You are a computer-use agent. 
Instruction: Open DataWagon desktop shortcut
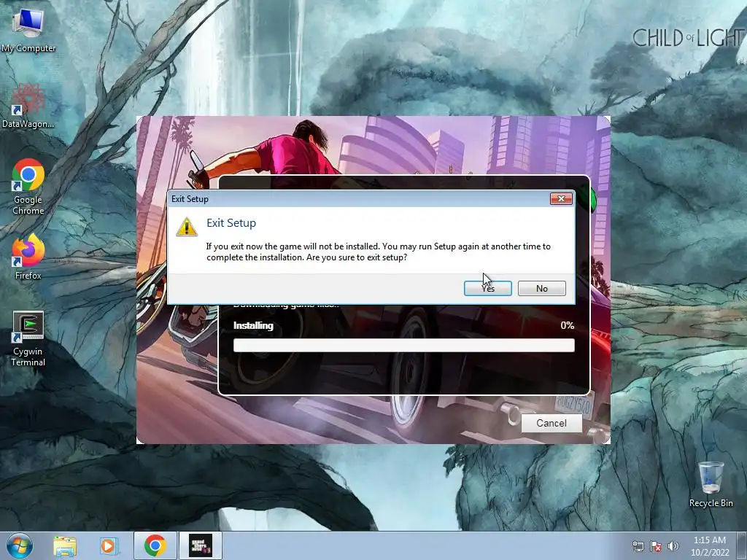point(28,106)
